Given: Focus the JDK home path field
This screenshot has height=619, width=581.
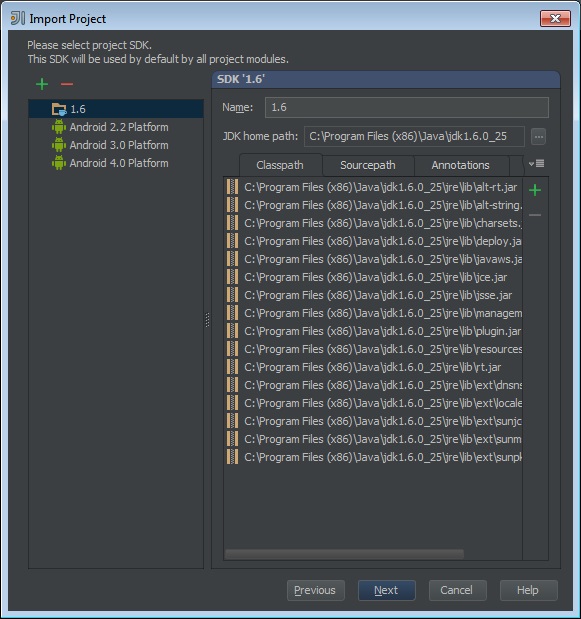Looking at the screenshot, I should click(x=414, y=137).
